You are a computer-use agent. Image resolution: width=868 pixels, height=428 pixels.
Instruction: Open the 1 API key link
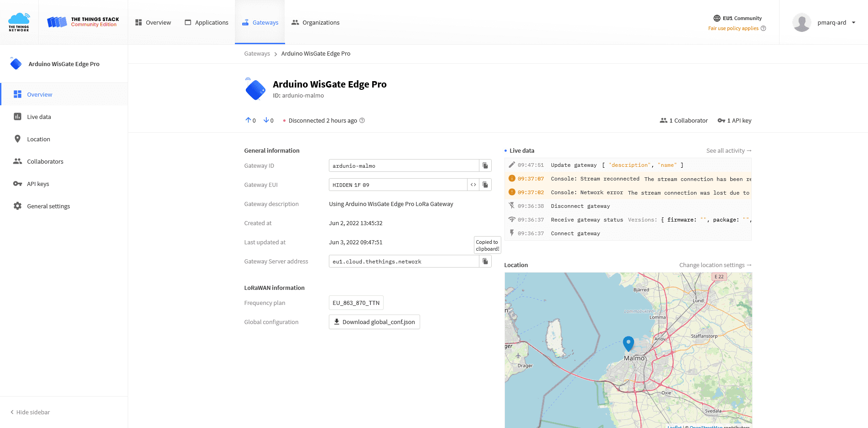[734, 120]
